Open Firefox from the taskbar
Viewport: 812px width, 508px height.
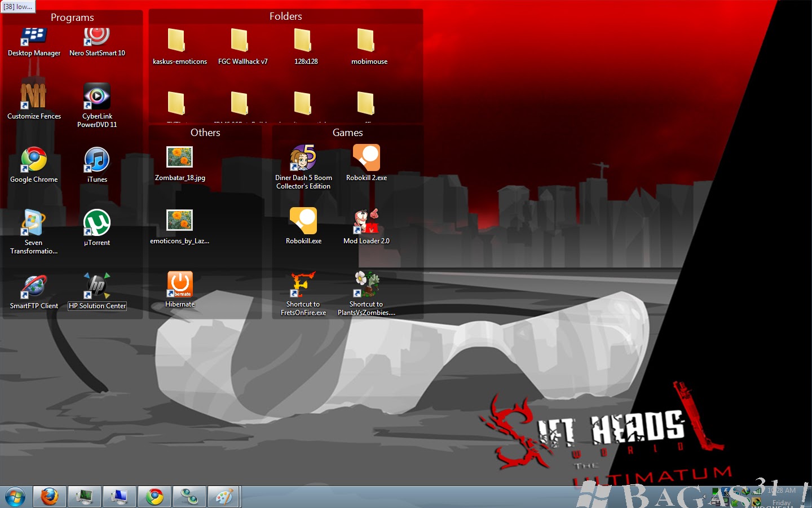50,497
